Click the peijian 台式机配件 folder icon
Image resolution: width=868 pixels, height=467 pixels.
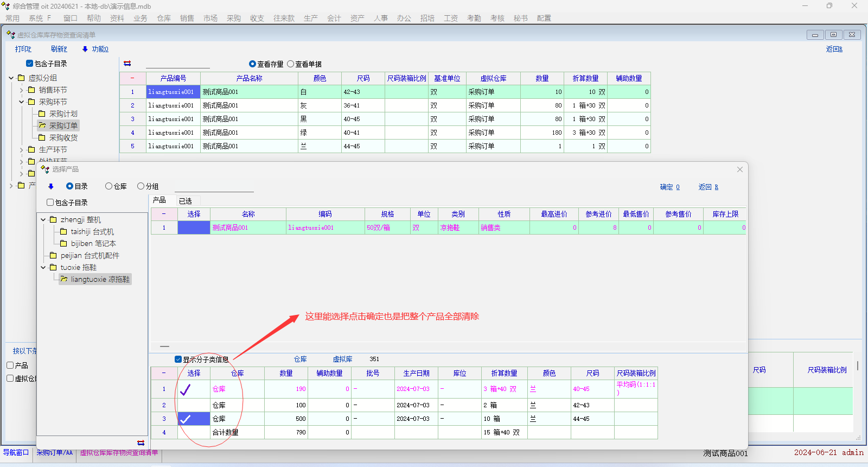click(53, 255)
